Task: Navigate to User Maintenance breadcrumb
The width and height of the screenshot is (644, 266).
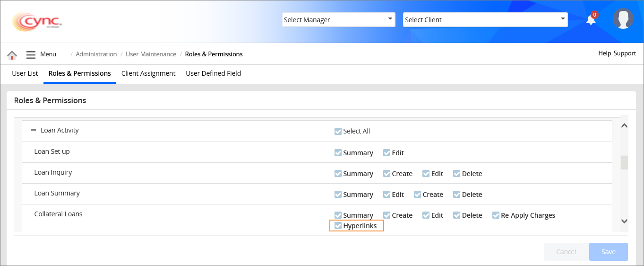Action: (151, 54)
